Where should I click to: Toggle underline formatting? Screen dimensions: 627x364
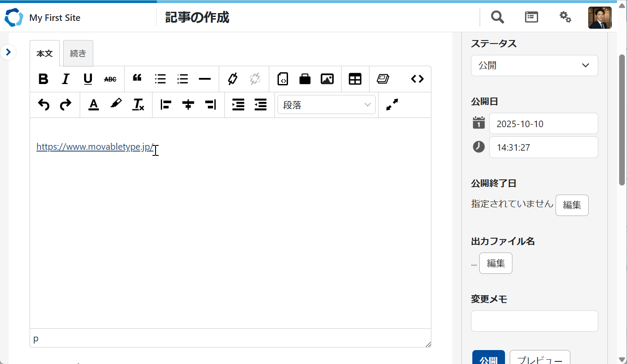coord(88,79)
